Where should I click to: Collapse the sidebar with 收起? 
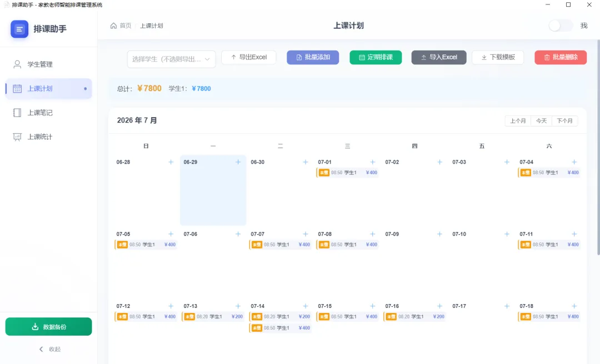click(x=50, y=349)
